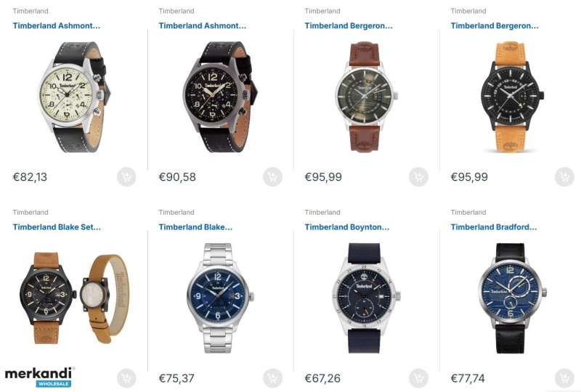The height and width of the screenshot is (392, 581).
Task: Click the Timberland brand label above Boynton
Action: click(322, 212)
